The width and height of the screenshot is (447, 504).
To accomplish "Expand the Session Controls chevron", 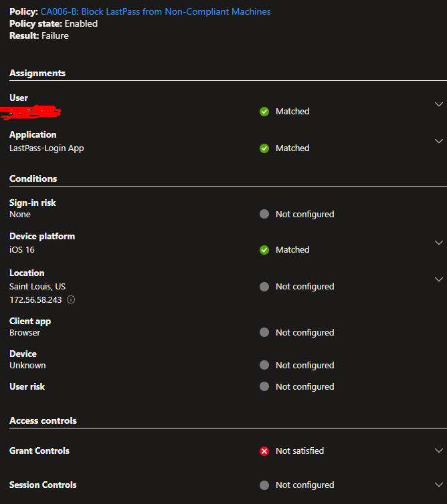I will click(438, 485).
